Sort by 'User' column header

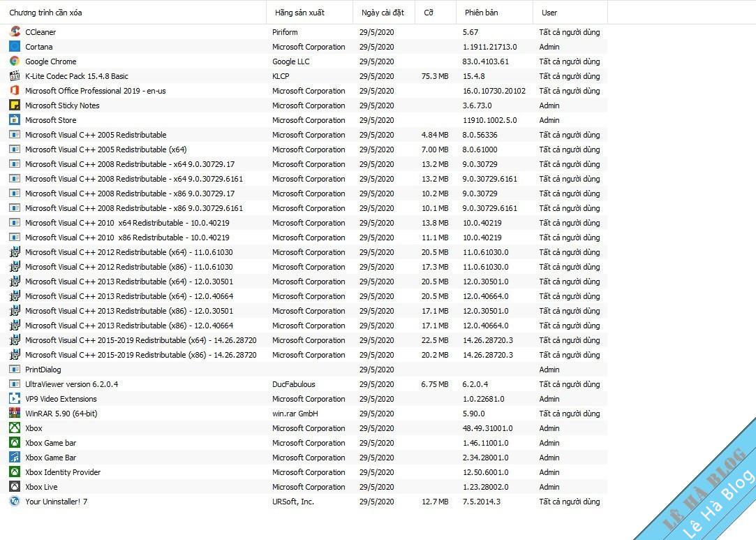[x=570, y=13]
